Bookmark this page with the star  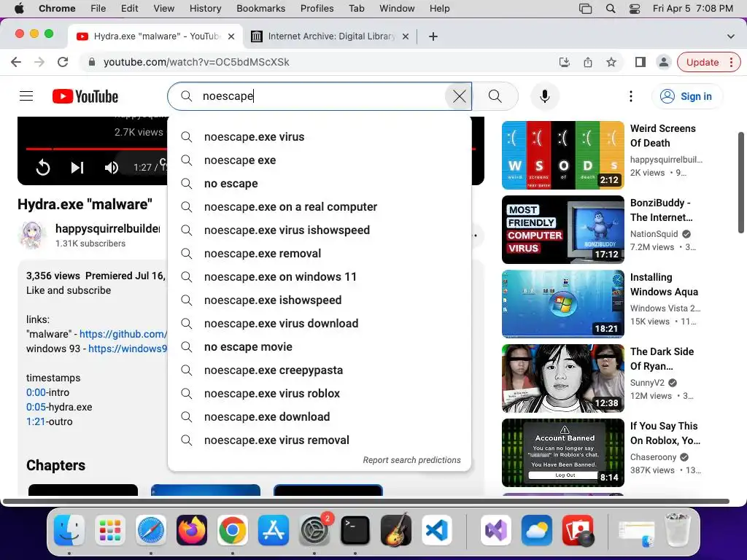[x=611, y=62]
